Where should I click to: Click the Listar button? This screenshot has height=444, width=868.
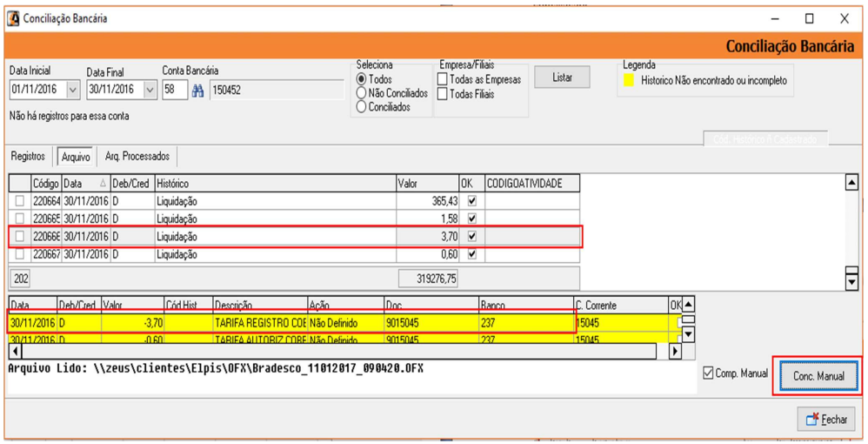(562, 77)
